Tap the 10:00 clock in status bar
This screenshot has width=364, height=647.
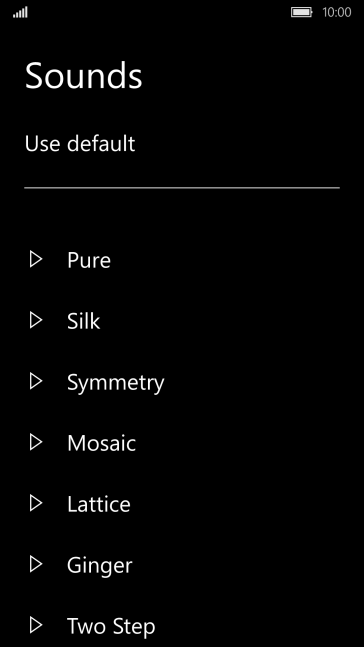pyautogui.click(x=337, y=12)
